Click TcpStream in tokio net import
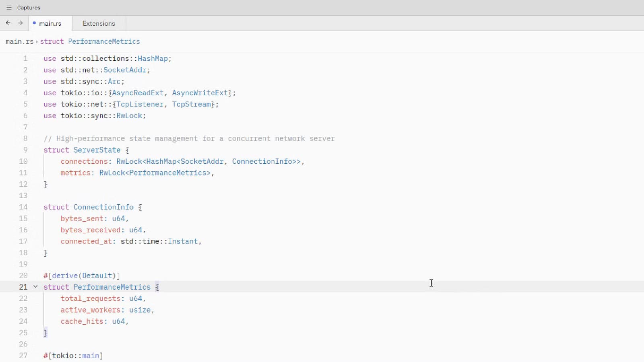 (192, 104)
